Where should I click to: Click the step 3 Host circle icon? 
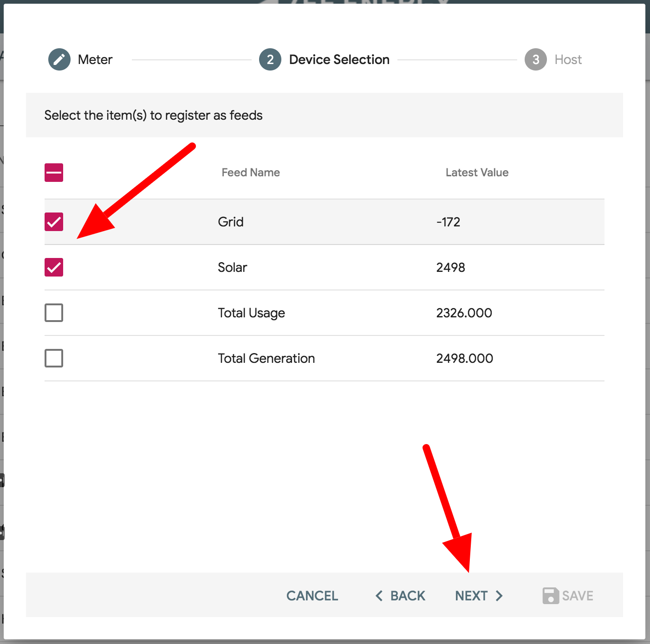click(x=536, y=59)
